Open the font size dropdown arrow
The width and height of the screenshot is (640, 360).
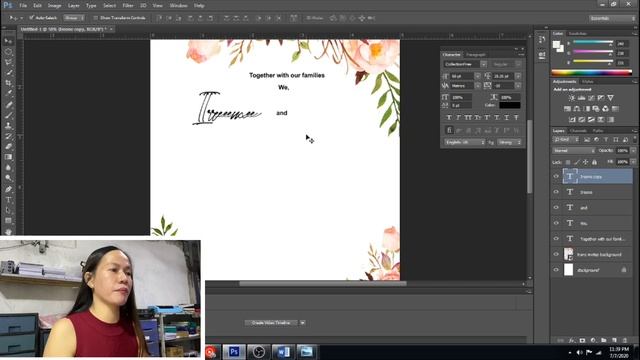(x=477, y=76)
